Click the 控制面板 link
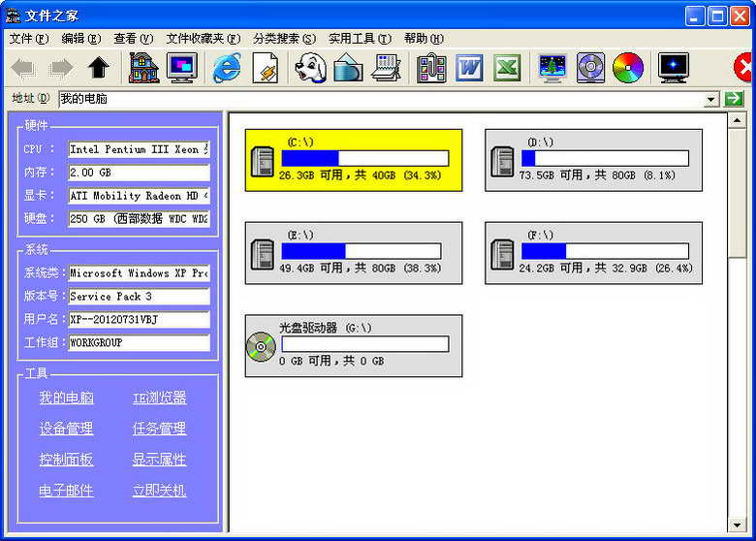The image size is (756, 541). click(67, 460)
